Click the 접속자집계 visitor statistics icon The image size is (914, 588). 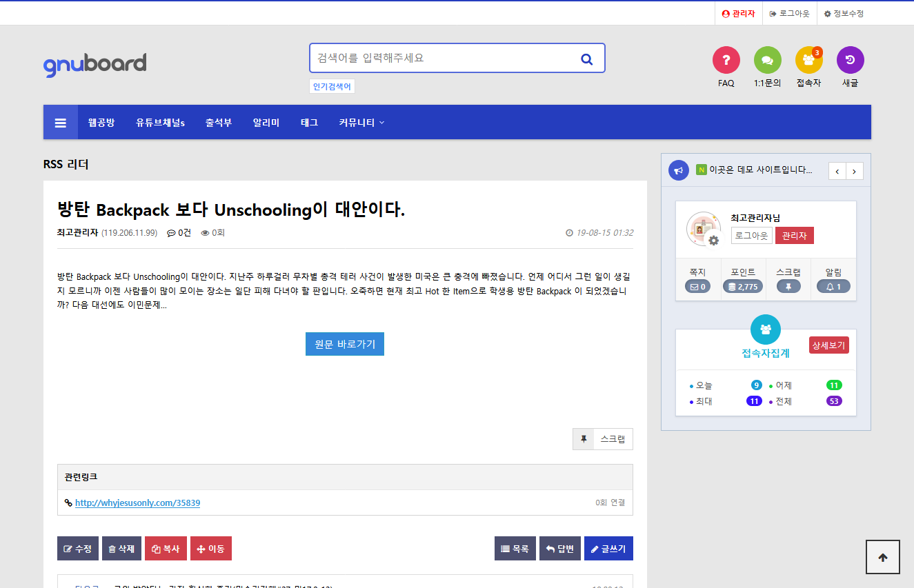point(766,330)
